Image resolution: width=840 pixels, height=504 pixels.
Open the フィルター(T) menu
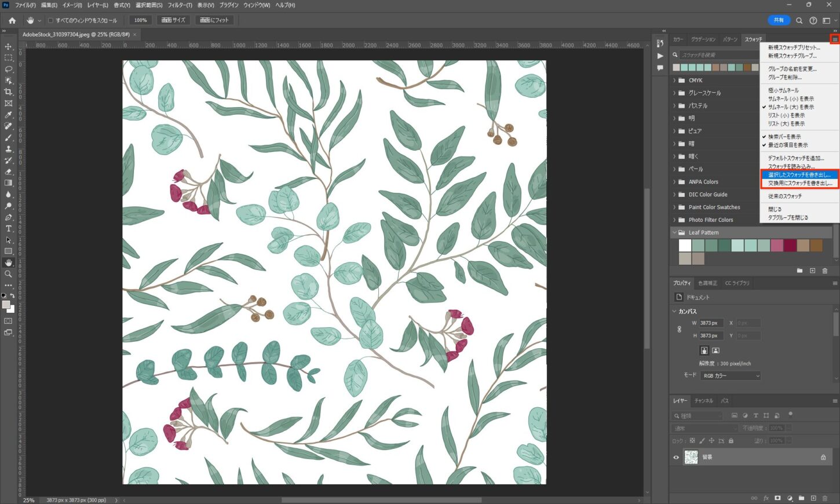tap(180, 5)
